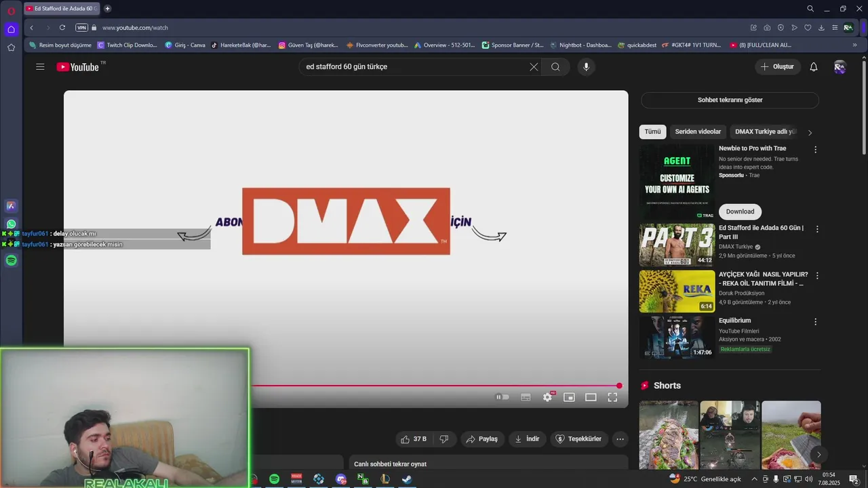This screenshot has height=488, width=868.
Task: Open Opera sidebar bookmarks star
Action: click(x=11, y=47)
